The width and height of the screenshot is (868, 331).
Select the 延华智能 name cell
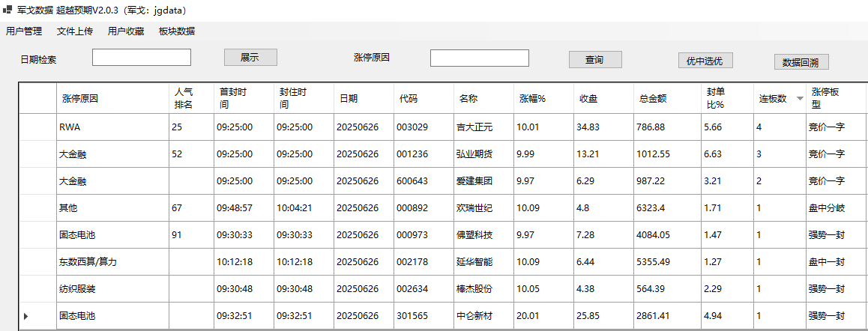point(483,262)
